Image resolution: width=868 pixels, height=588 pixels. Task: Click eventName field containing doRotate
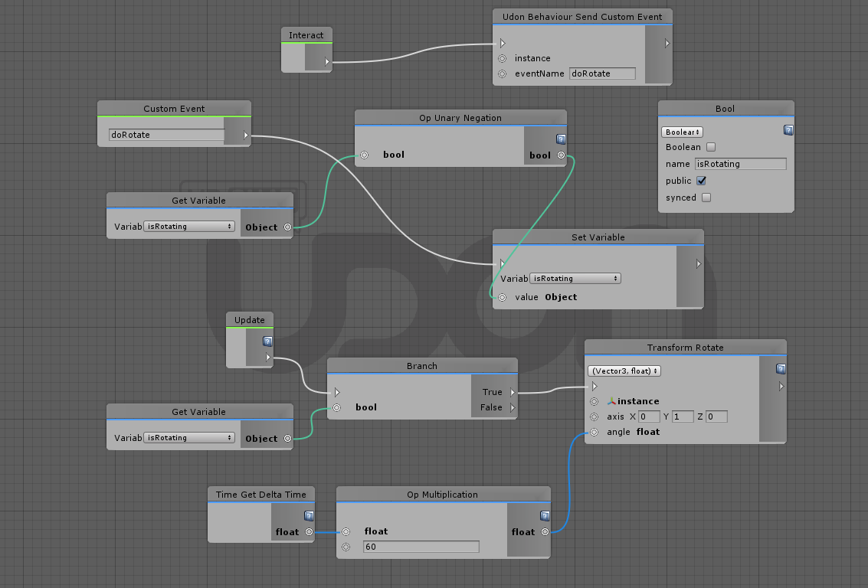[x=602, y=73]
